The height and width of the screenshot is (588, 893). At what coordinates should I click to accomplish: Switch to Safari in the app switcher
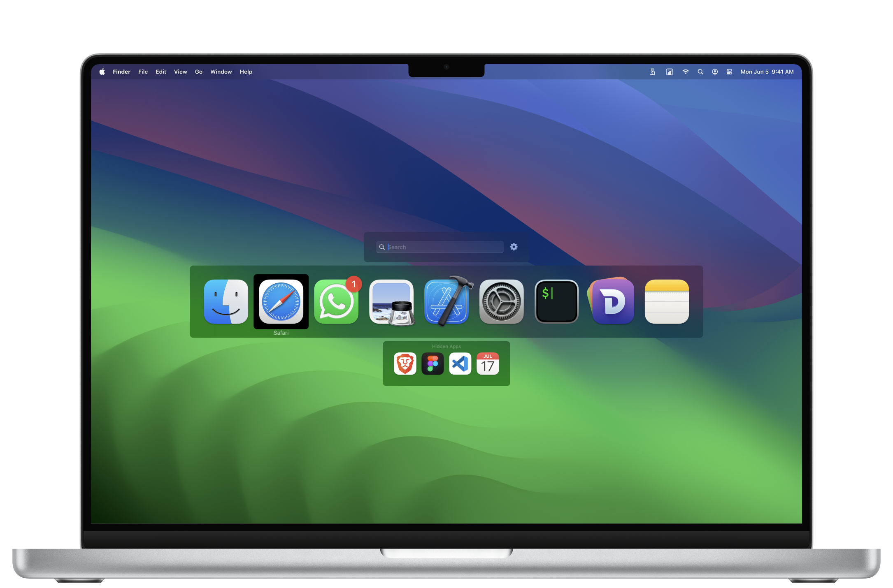click(x=281, y=302)
